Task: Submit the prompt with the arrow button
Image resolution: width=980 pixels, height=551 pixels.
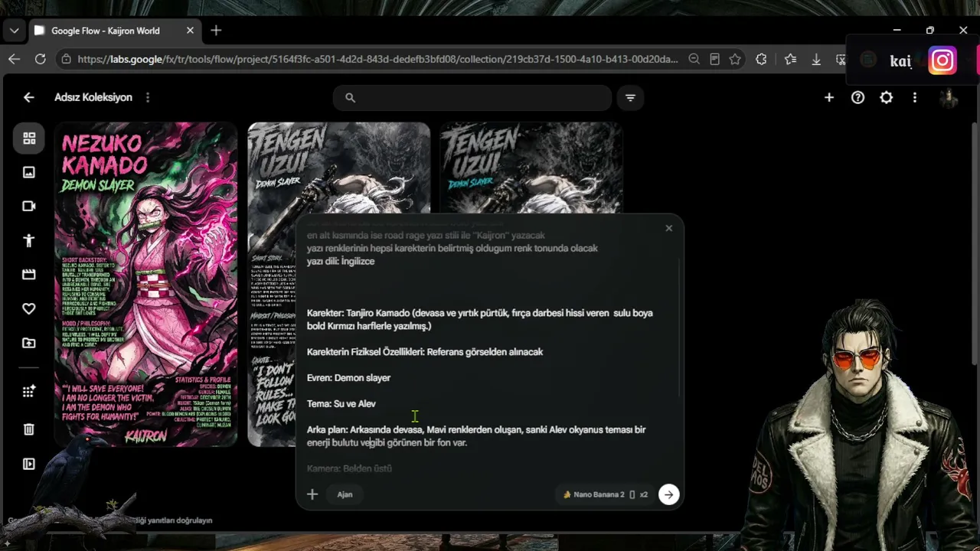Action: coord(668,494)
